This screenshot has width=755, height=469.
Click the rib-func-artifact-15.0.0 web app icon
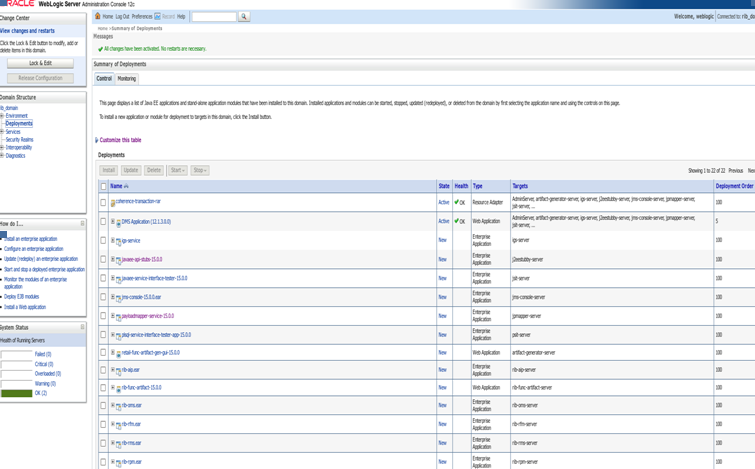118,389
